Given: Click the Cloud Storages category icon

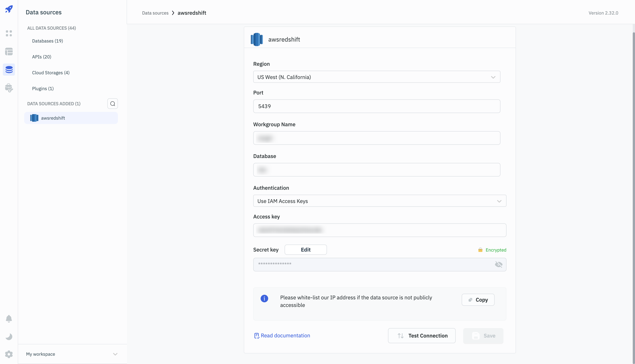Looking at the screenshot, I should [x=51, y=73].
